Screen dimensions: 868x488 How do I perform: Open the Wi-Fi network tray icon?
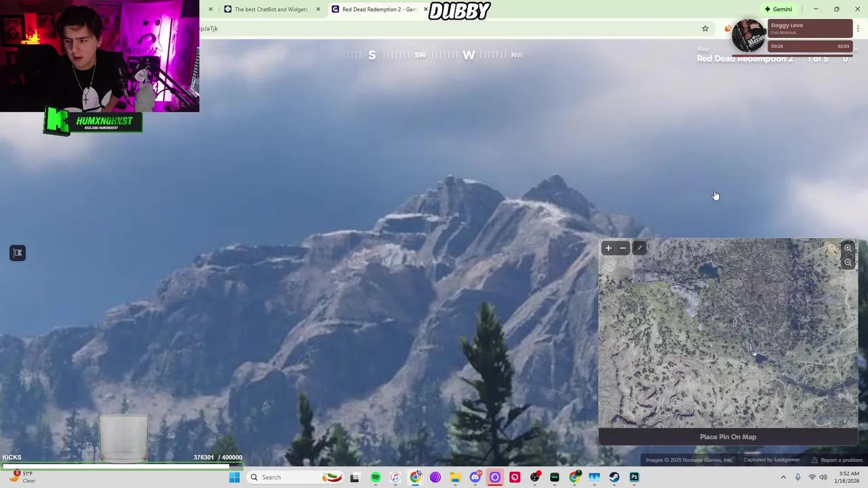[x=812, y=477]
